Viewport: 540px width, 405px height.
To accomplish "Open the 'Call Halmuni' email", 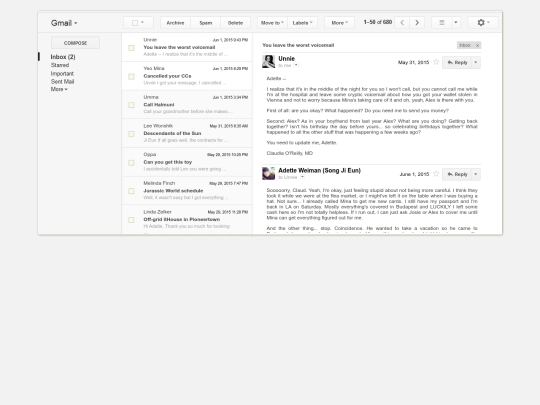I will (187, 104).
